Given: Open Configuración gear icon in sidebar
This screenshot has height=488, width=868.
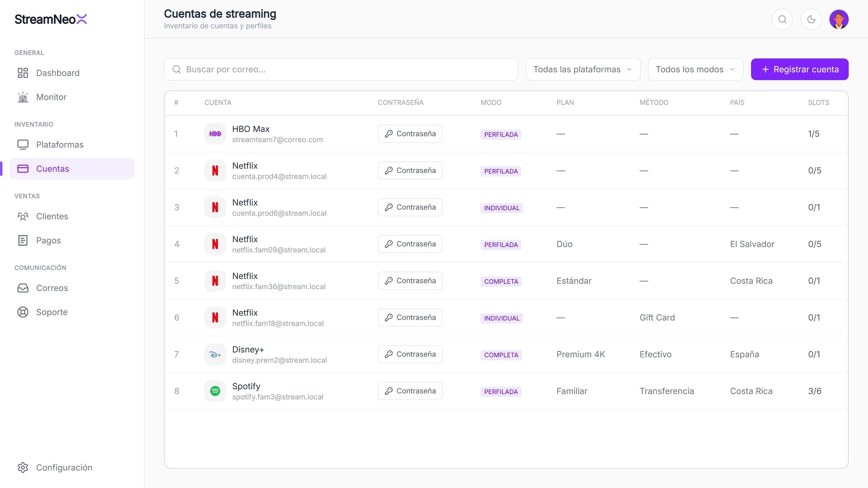Looking at the screenshot, I should tap(23, 468).
